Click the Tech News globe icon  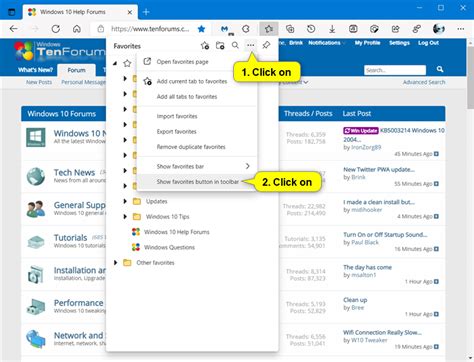click(x=36, y=176)
